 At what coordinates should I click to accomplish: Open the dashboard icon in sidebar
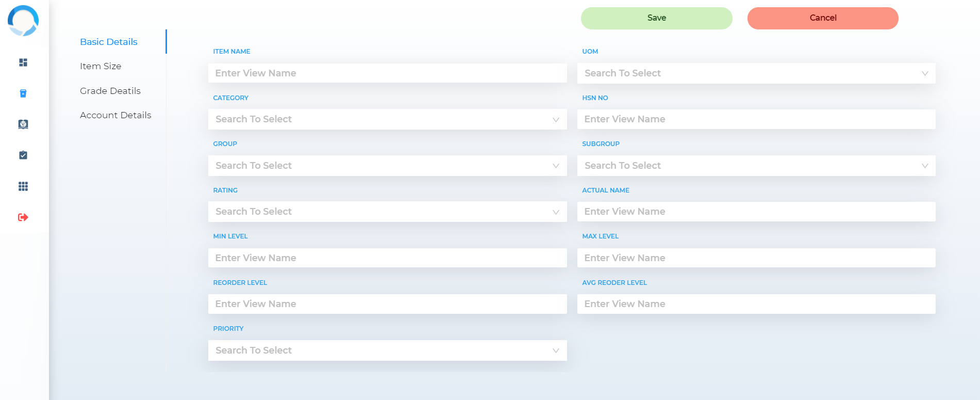click(23, 62)
